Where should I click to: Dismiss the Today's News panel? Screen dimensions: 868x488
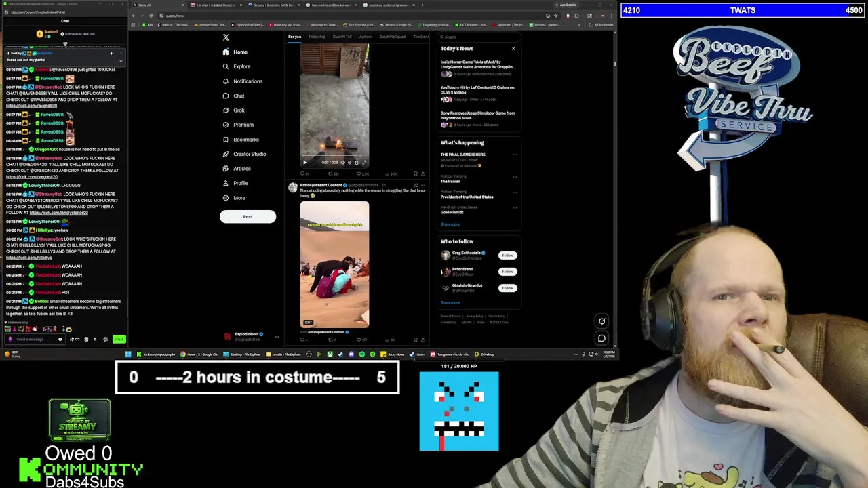point(513,48)
